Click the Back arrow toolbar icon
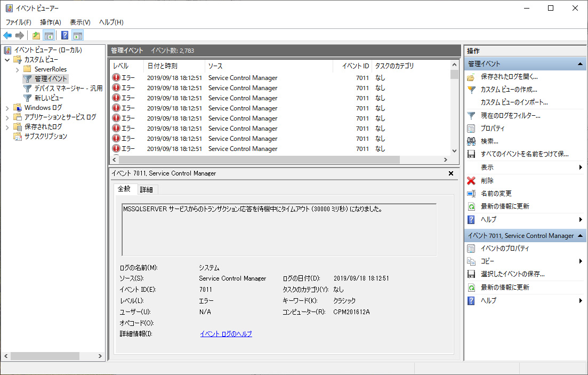Screen dimensions: 588x375 7,35
